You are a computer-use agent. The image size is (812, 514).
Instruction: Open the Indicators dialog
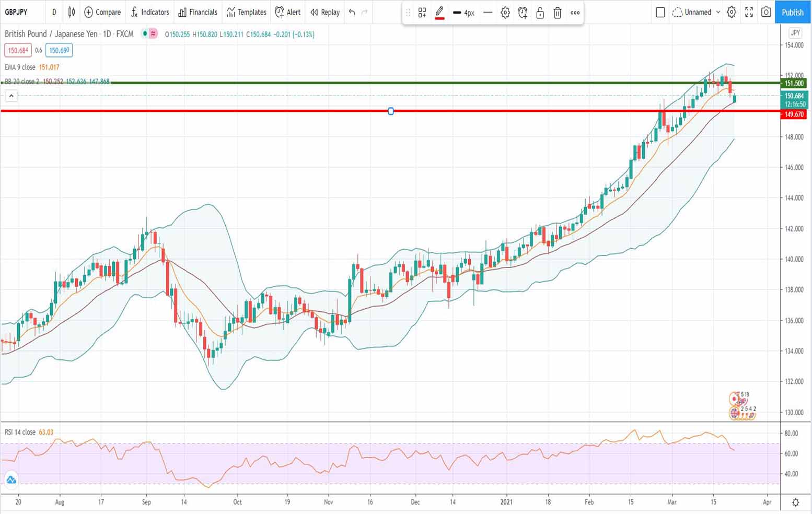(150, 12)
